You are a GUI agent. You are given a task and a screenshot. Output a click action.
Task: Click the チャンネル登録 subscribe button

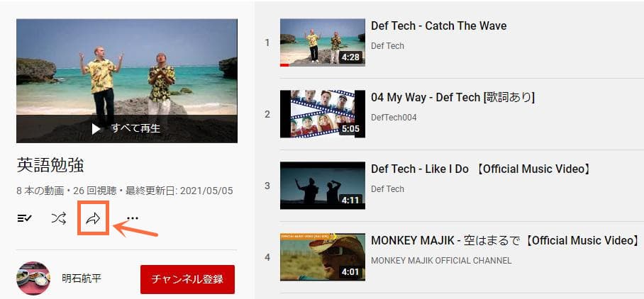(187, 279)
